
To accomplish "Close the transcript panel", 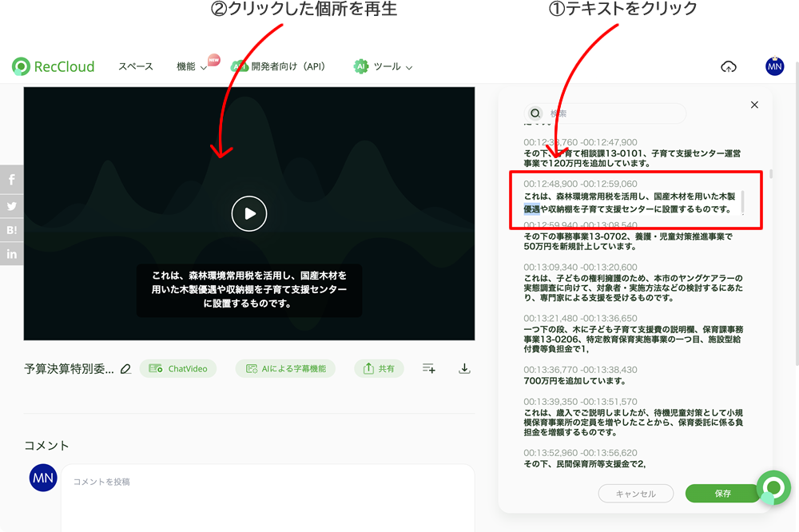I will tap(755, 105).
